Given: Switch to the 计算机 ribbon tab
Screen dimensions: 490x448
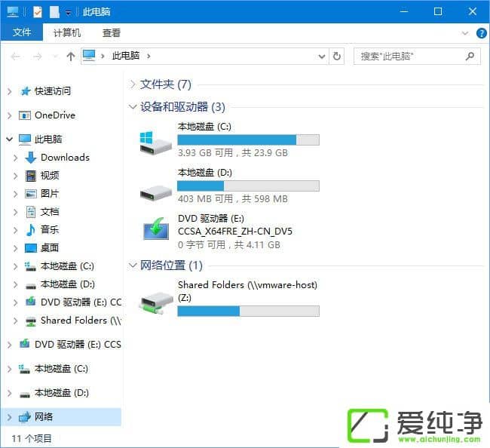Looking at the screenshot, I should pyautogui.click(x=67, y=32).
